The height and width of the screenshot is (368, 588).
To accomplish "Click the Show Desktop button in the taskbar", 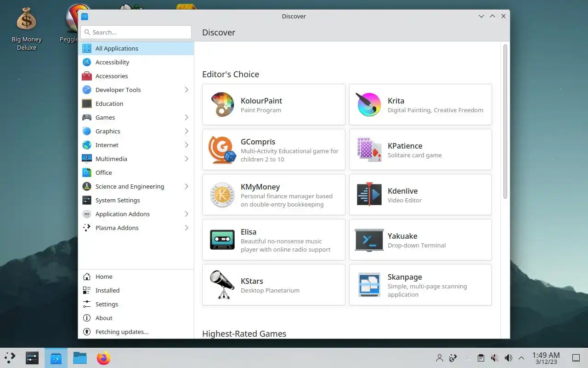I will tap(576, 358).
